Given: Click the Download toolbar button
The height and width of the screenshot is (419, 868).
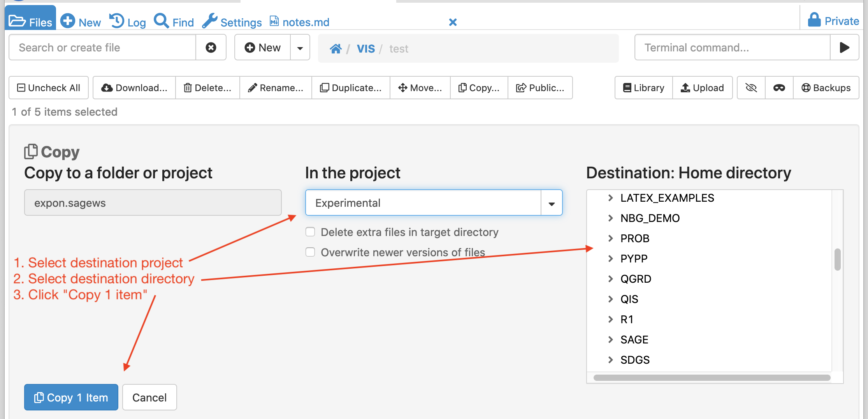Looking at the screenshot, I should pyautogui.click(x=134, y=88).
